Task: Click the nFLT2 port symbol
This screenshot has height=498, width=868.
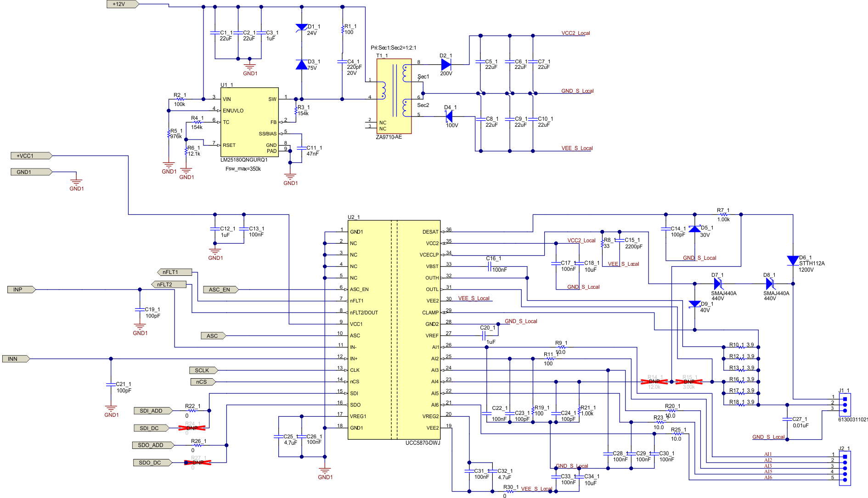Action: (x=169, y=285)
